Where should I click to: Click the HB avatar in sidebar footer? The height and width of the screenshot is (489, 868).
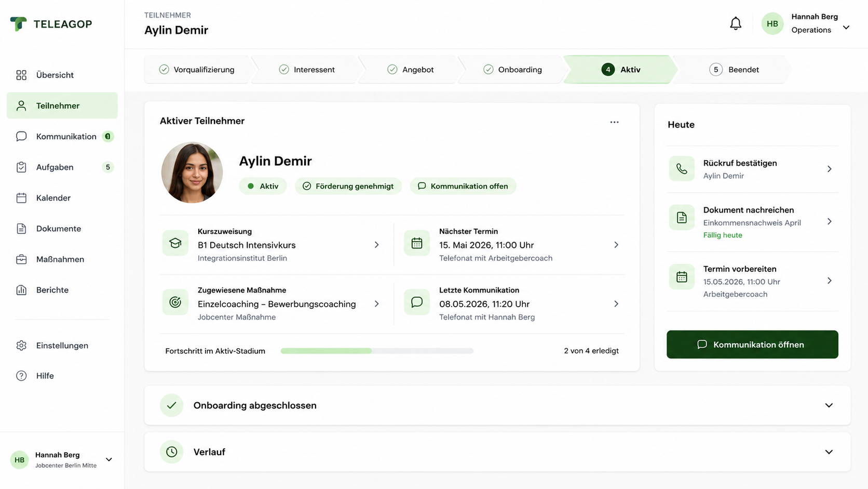click(19, 460)
